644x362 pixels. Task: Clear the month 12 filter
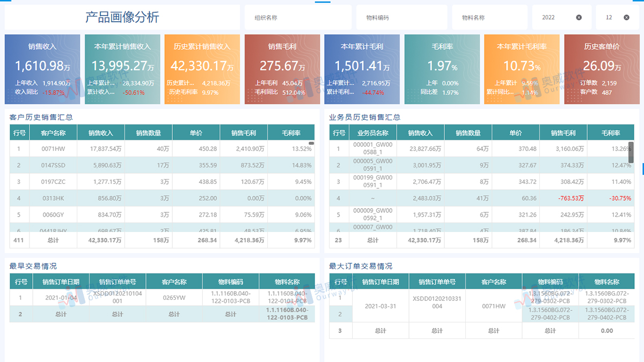626,18
